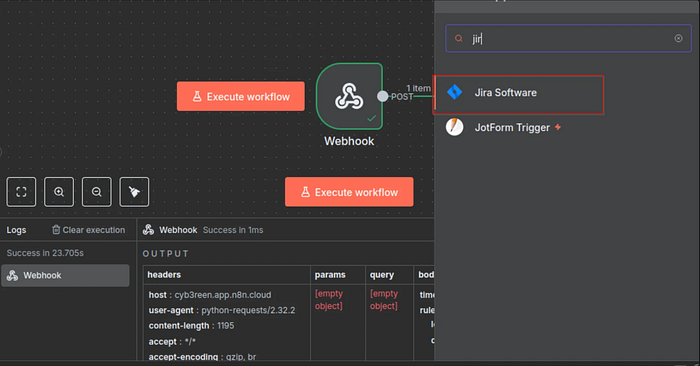Clear execution in Logs panel
The height and width of the screenshot is (366, 700).
point(88,230)
